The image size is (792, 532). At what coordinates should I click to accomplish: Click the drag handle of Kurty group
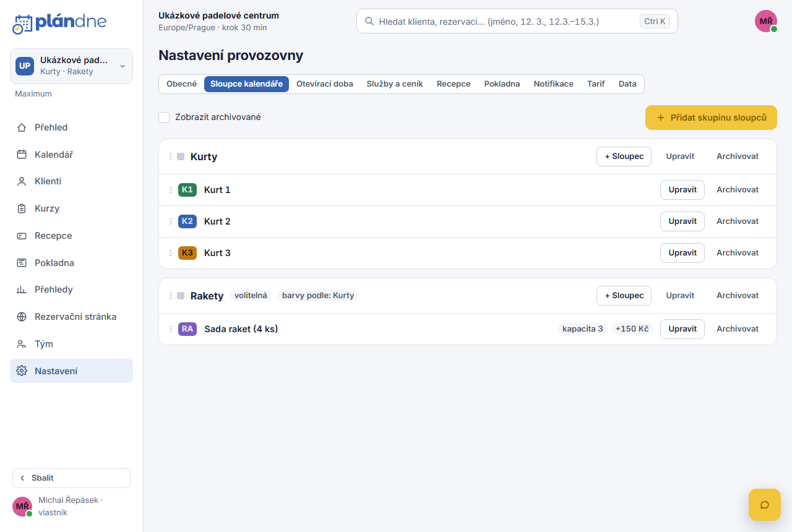click(171, 157)
